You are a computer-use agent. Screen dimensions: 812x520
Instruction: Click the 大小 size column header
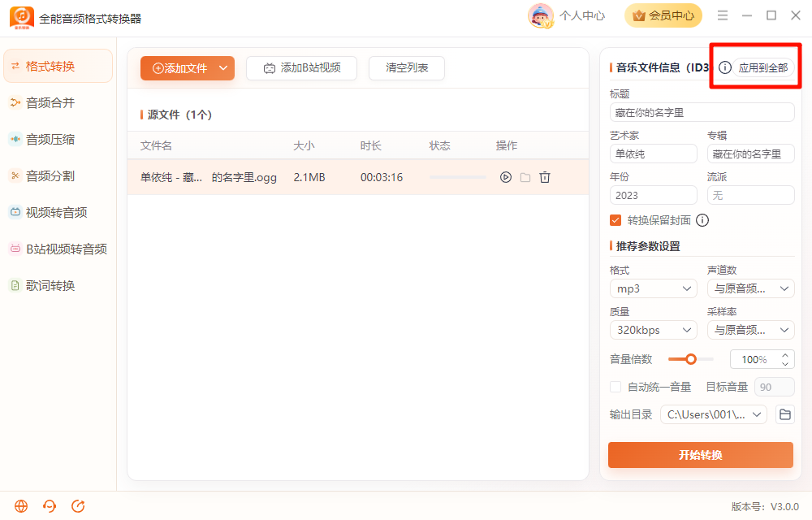click(x=304, y=145)
